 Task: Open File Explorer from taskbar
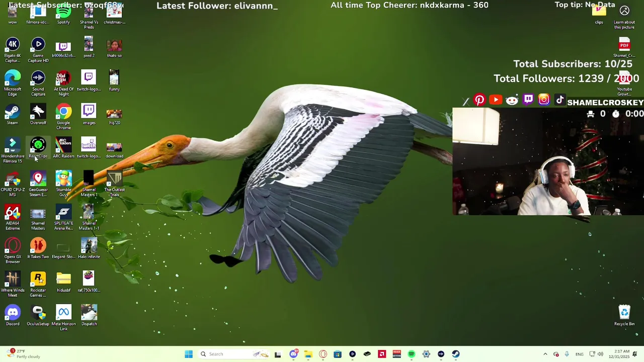click(308, 354)
